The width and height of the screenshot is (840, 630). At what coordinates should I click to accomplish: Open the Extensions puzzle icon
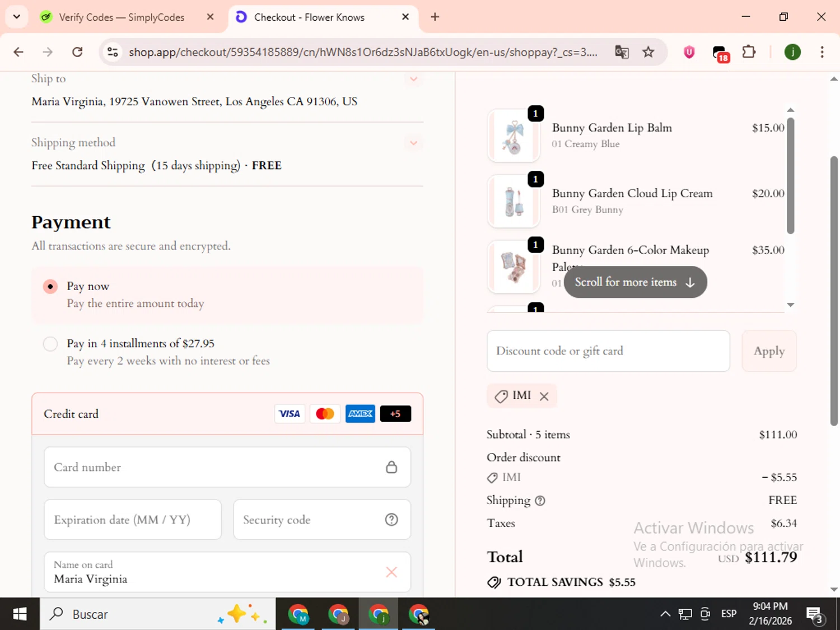(x=749, y=52)
